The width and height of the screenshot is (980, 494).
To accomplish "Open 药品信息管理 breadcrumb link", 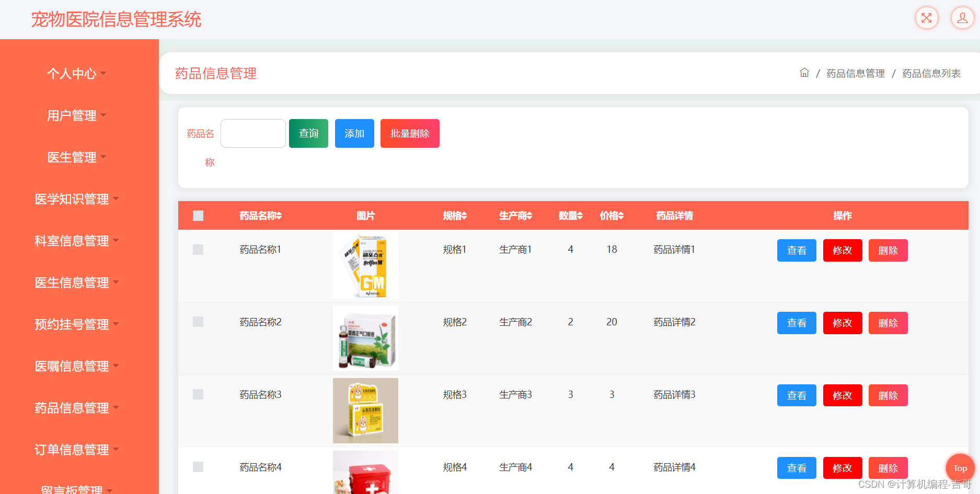I will (x=856, y=74).
